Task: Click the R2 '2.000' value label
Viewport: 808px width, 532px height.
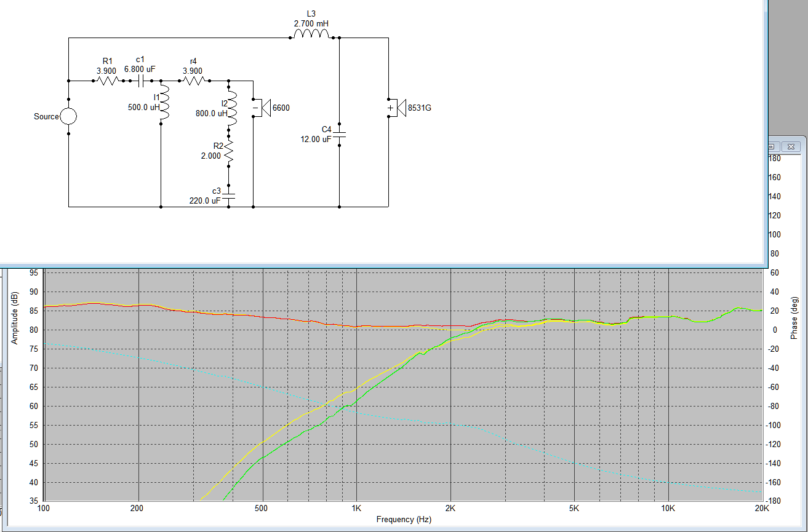Action: [x=210, y=156]
